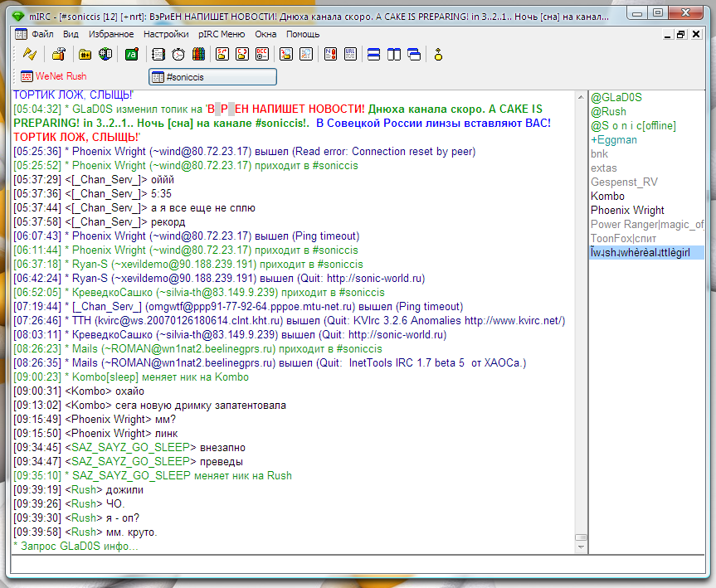Open the Файл menu
This screenshot has height=588, width=716.
point(42,34)
